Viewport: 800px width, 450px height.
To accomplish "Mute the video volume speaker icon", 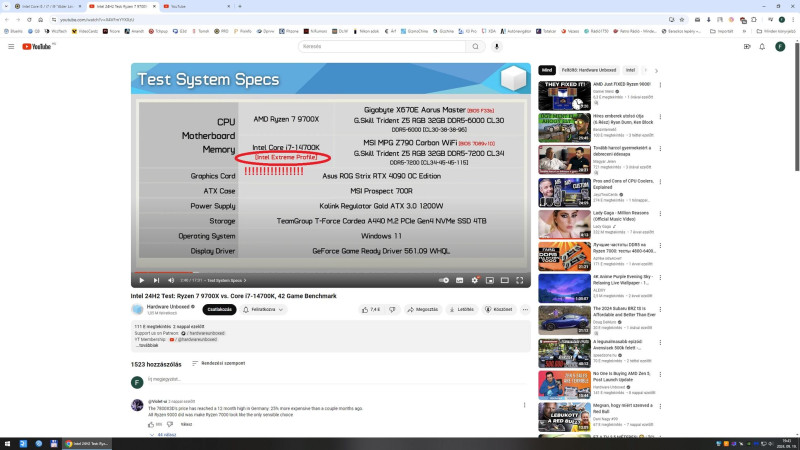I will 171,280.
